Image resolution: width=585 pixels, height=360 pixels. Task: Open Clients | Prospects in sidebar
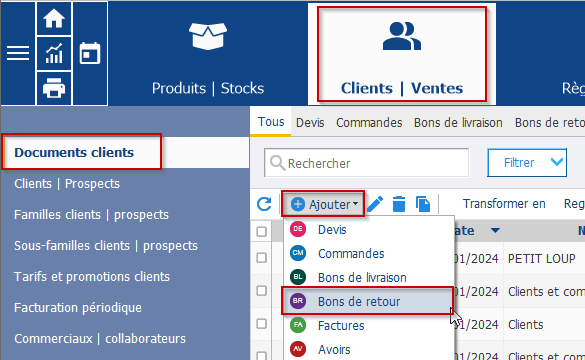(x=67, y=184)
